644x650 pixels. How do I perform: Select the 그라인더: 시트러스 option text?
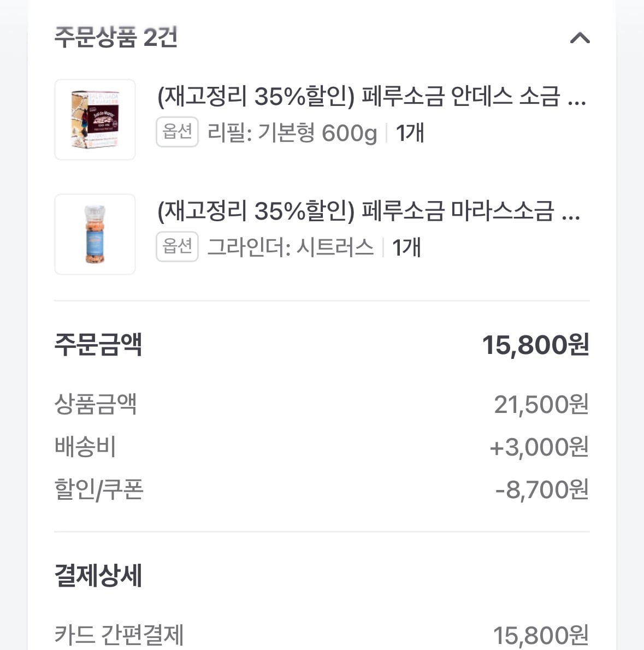[291, 247]
